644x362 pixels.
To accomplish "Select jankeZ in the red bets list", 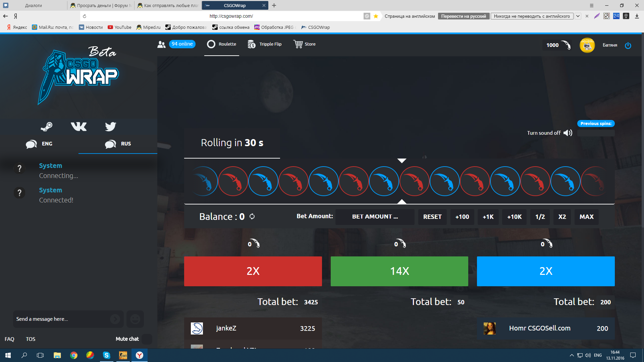I will click(x=253, y=328).
